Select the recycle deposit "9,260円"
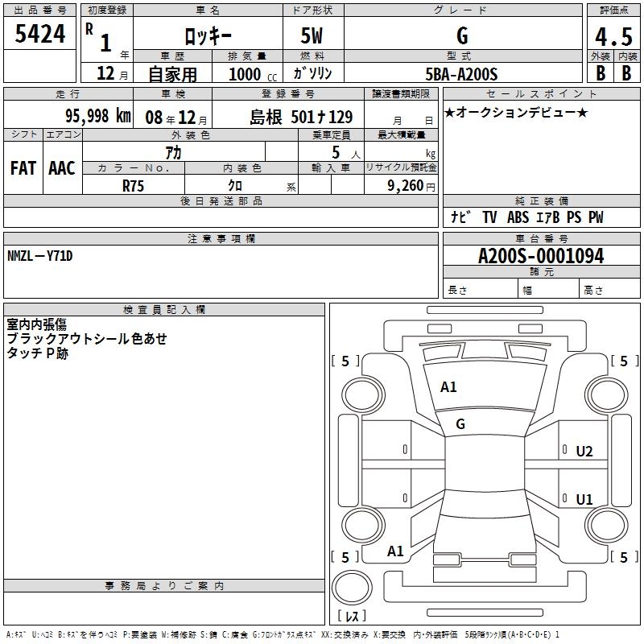The width and height of the screenshot is (644, 644). [x=411, y=186]
